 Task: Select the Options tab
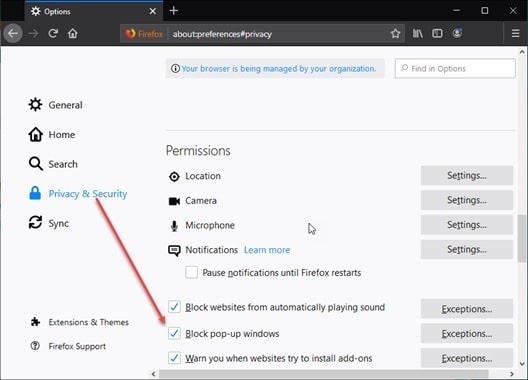tap(94, 11)
